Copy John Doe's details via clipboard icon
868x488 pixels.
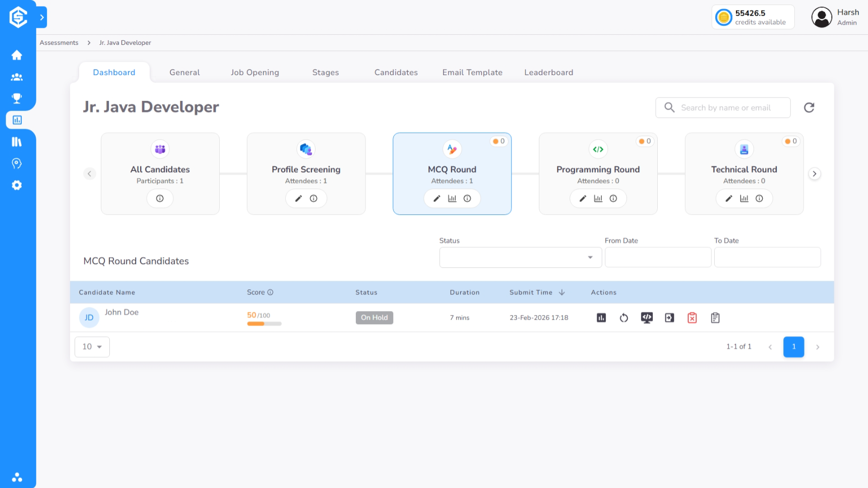(715, 318)
